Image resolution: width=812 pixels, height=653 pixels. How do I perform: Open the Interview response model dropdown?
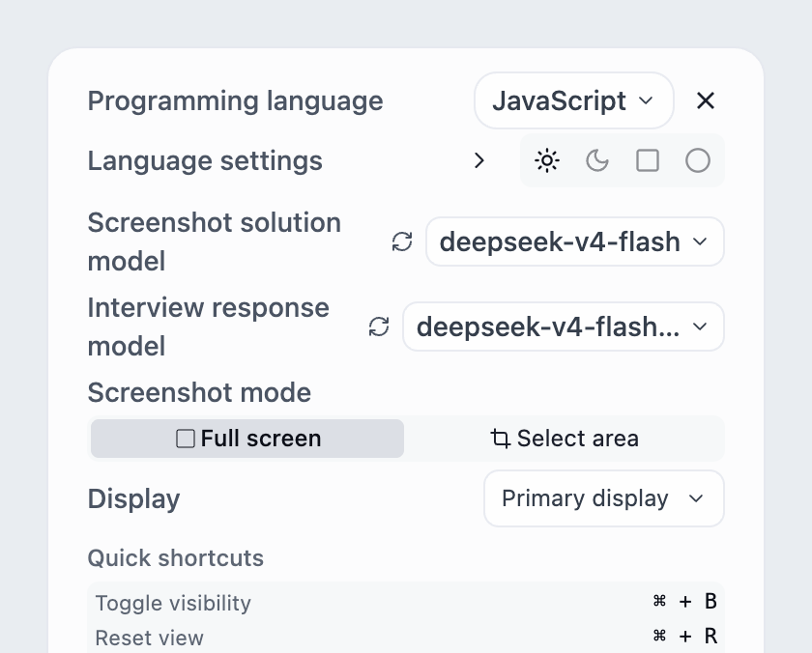[x=563, y=326]
